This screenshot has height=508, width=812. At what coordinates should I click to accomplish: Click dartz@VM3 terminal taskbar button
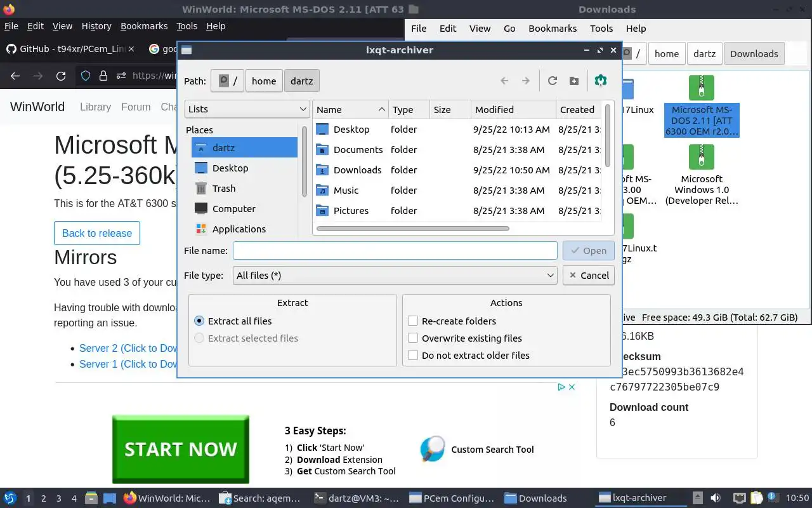(357, 498)
